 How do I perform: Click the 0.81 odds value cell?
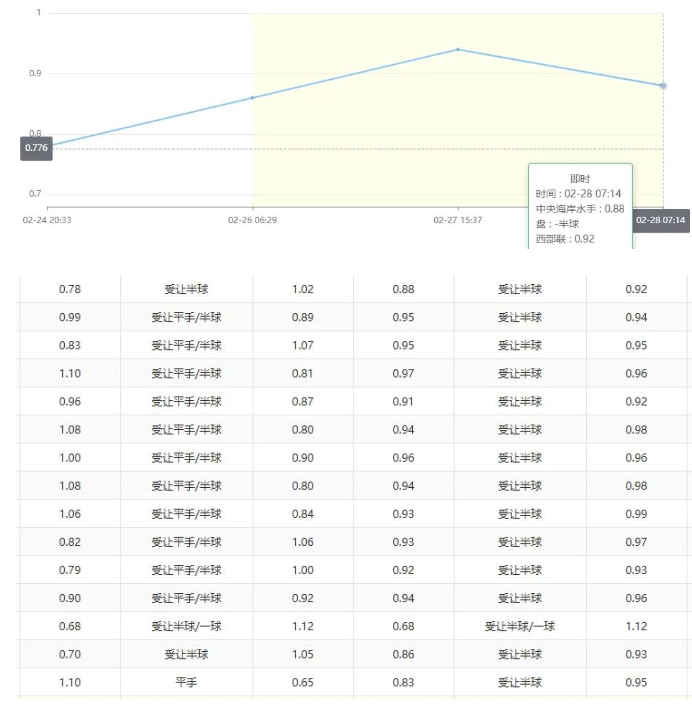pyautogui.click(x=302, y=373)
